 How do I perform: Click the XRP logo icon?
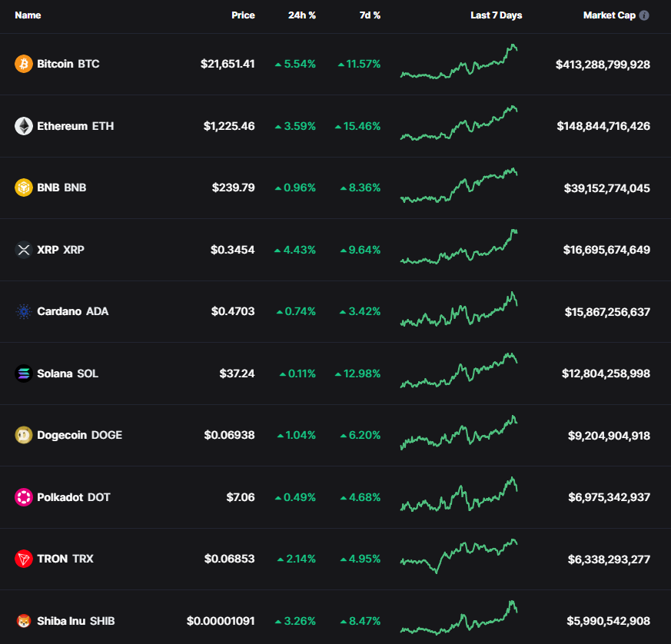(x=24, y=250)
